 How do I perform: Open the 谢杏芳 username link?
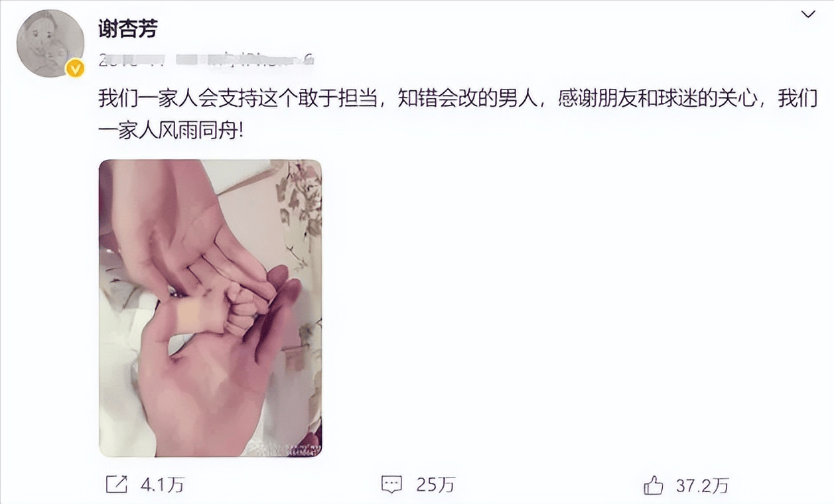pos(127,29)
